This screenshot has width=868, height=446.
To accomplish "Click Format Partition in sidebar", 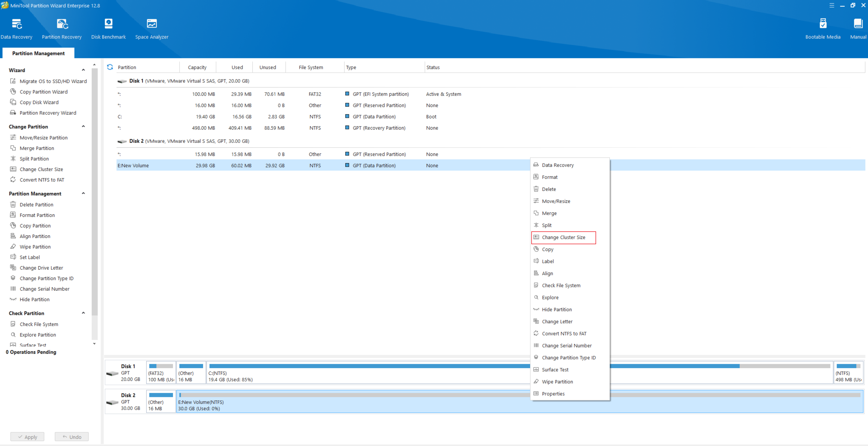I will click(x=33, y=215).
